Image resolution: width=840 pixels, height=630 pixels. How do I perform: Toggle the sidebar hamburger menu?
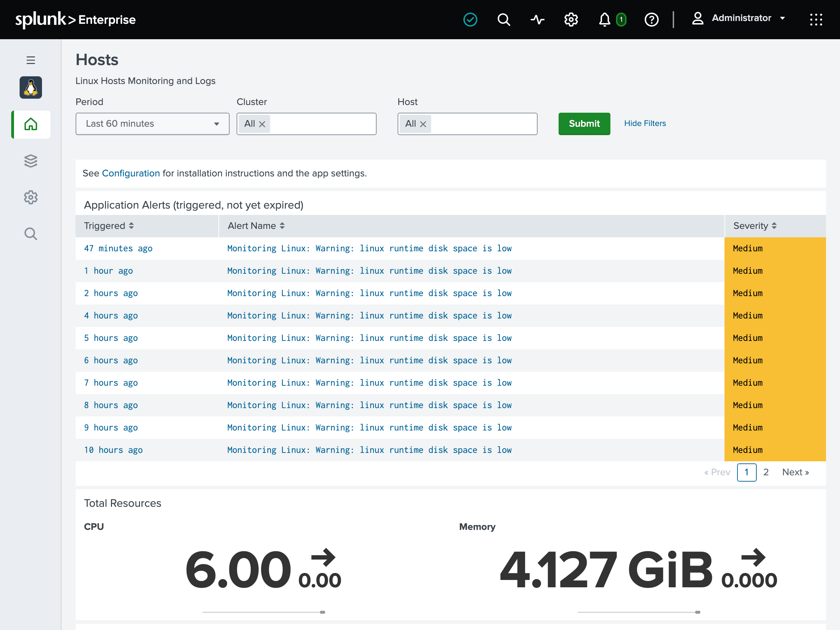(x=31, y=60)
